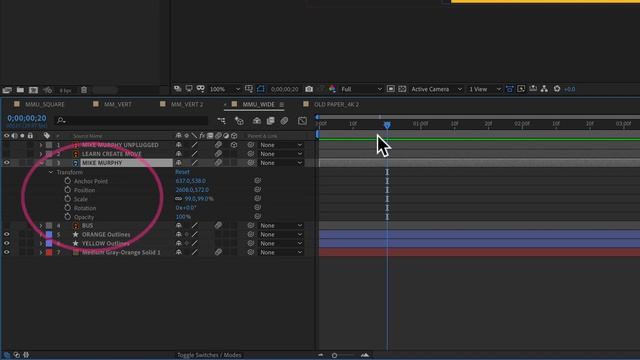Click the current time display 0;00;00;20
This screenshot has width=640, height=360.
click(27, 118)
